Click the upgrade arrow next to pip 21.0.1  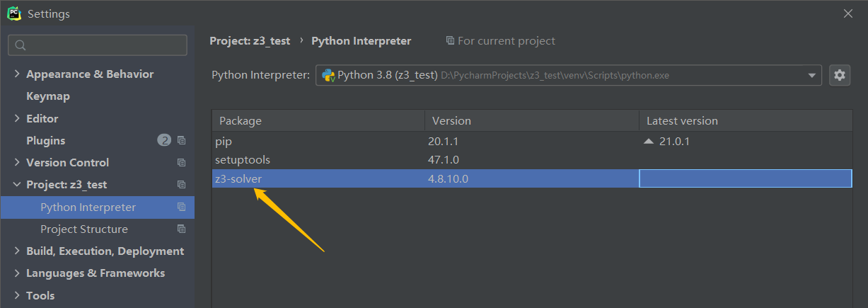(649, 141)
